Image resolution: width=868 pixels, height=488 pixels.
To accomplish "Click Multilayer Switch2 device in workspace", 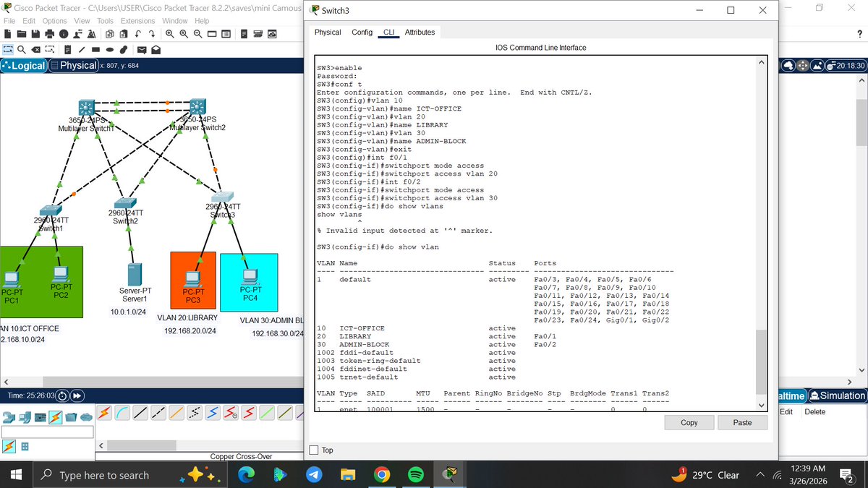I will (x=197, y=106).
